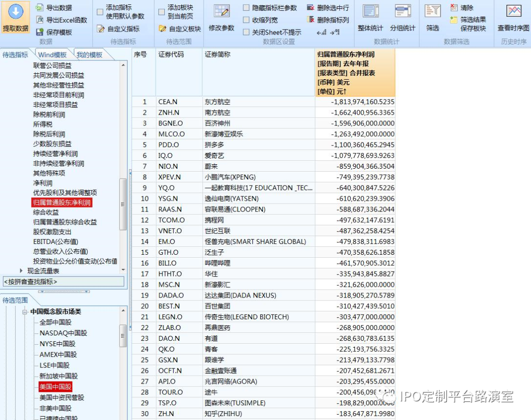This screenshot has width=531, height=420.
Task: Choose the 所得税 indicator
Action: pos(43,124)
